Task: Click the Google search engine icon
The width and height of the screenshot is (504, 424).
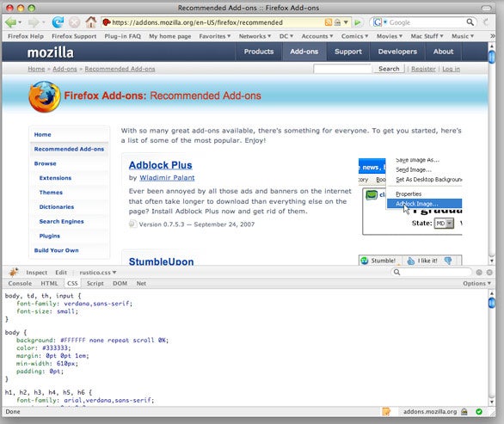Action: click(x=378, y=22)
